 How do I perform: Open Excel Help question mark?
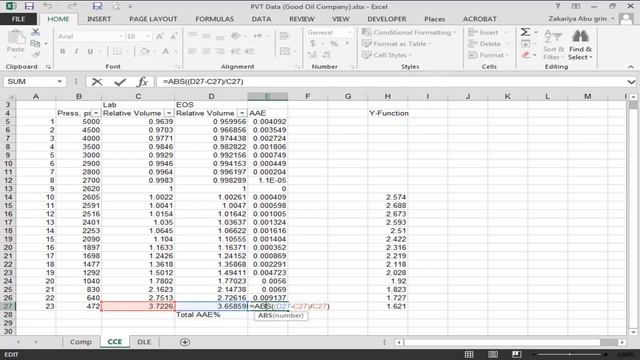pyautogui.click(x=558, y=6)
